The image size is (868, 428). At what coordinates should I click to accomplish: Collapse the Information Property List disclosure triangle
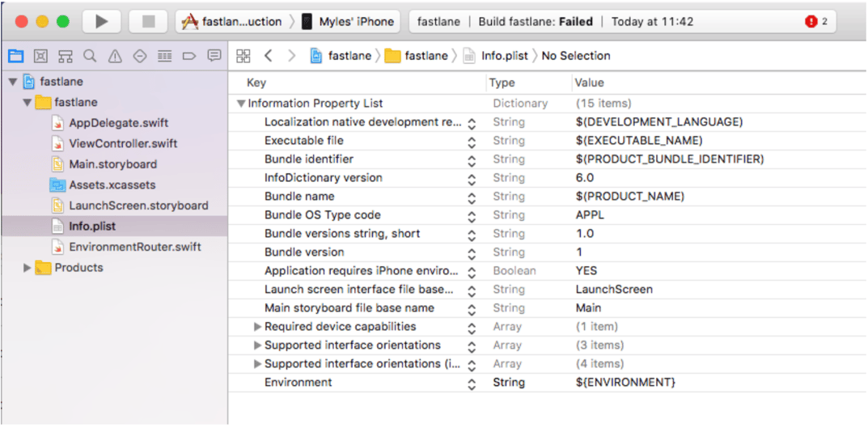point(241,104)
